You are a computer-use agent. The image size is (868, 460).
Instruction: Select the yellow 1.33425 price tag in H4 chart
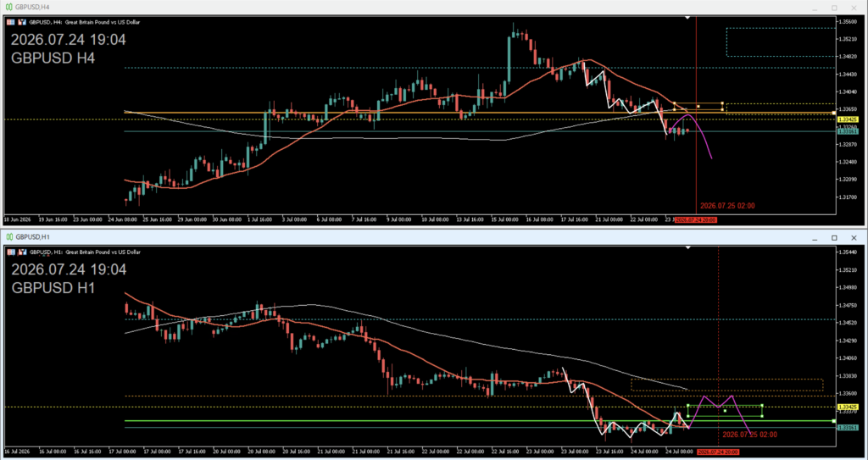point(848,119)
